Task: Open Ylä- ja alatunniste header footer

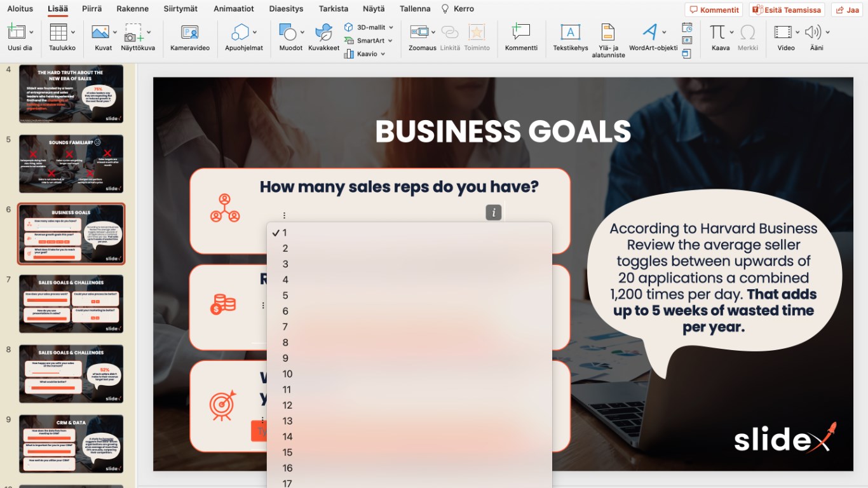Action: pos(608,41)
